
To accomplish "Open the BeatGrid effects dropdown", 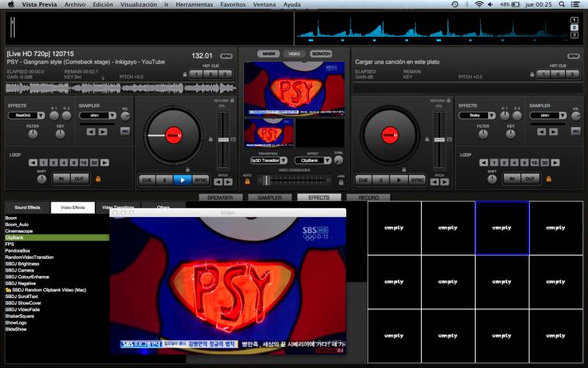I will click(x=26, y=116).
